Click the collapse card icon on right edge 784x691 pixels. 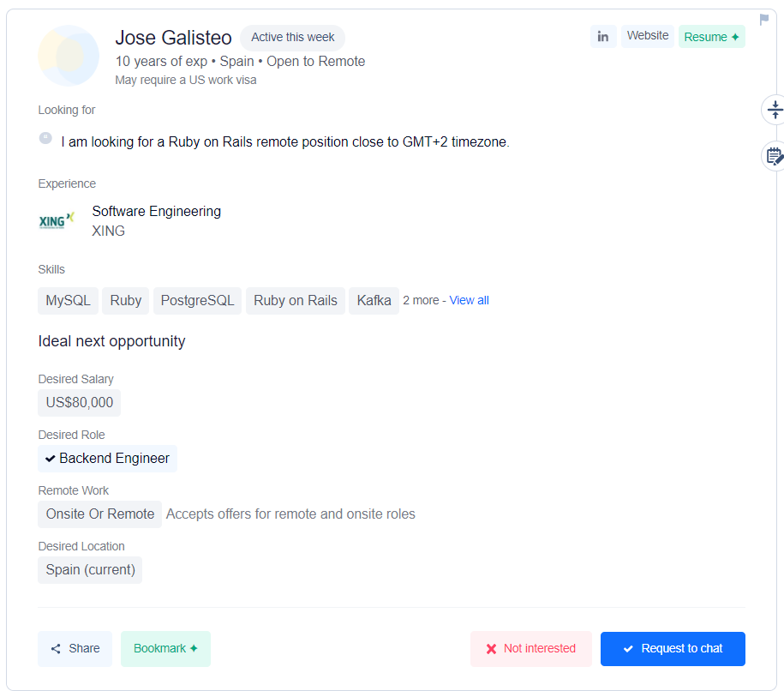(x=775, y=110)
